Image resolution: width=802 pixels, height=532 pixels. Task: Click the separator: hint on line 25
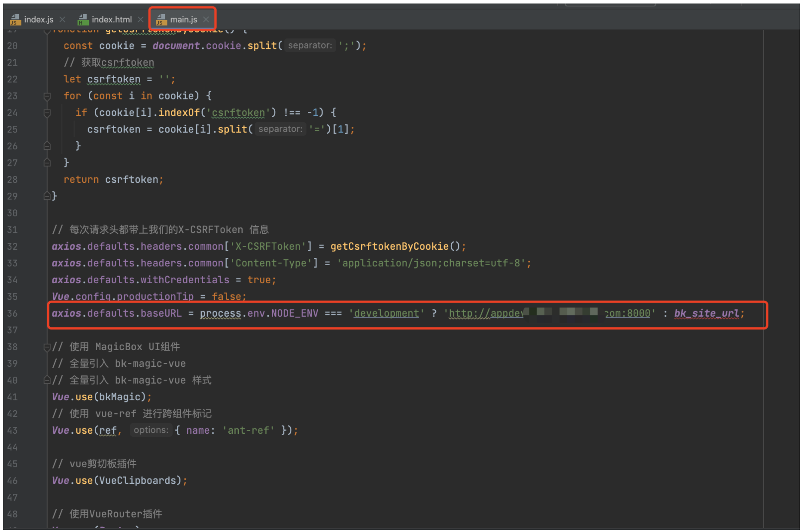(x=280, y=129)
